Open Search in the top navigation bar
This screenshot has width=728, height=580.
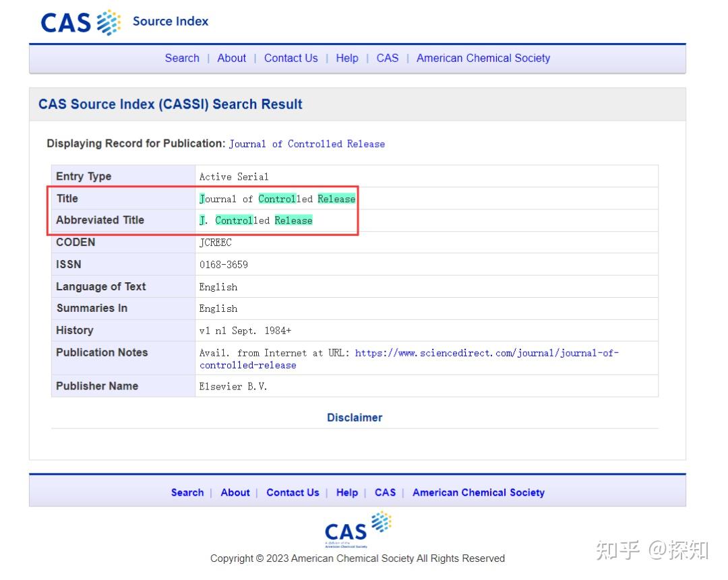click(x=182, y=58)
